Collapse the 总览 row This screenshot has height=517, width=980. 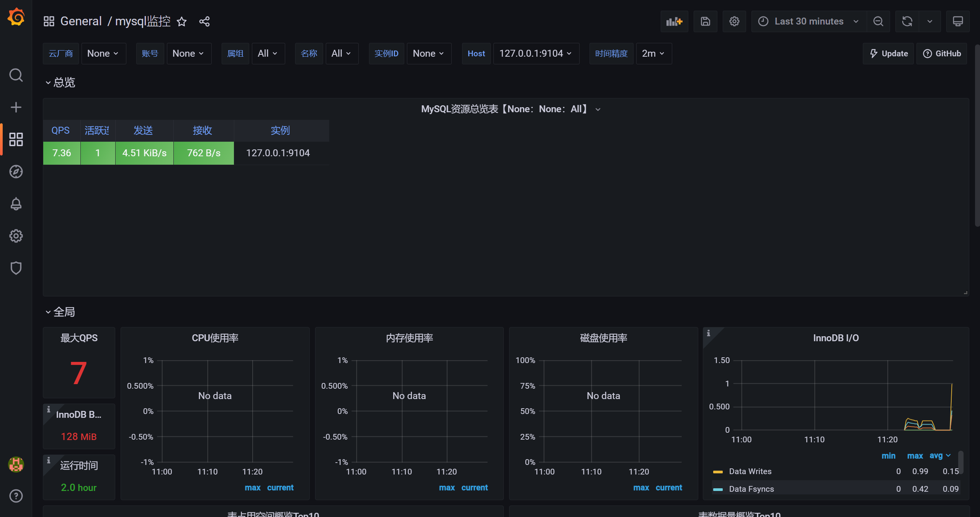click(60, 82)
